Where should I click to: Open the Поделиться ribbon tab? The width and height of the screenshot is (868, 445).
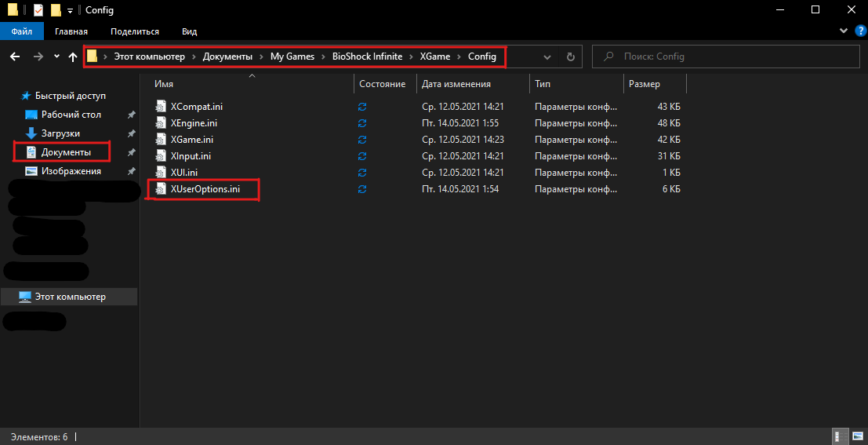pyautogui.click(x=135, y=31)
